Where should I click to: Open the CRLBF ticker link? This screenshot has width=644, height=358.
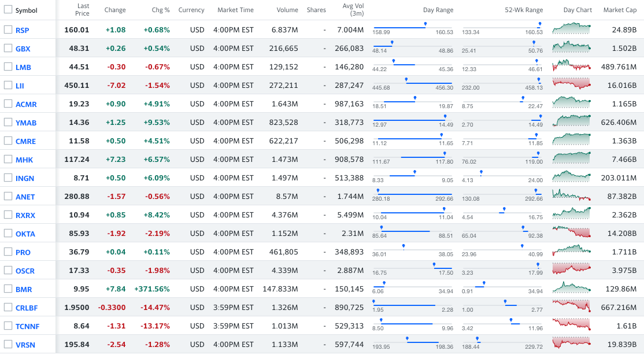[27, 308]
